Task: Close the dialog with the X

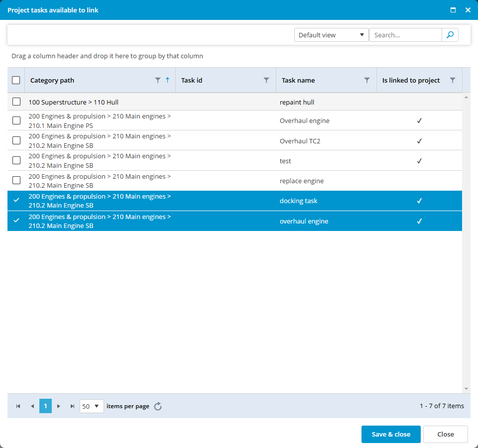Action: point(468,10)
